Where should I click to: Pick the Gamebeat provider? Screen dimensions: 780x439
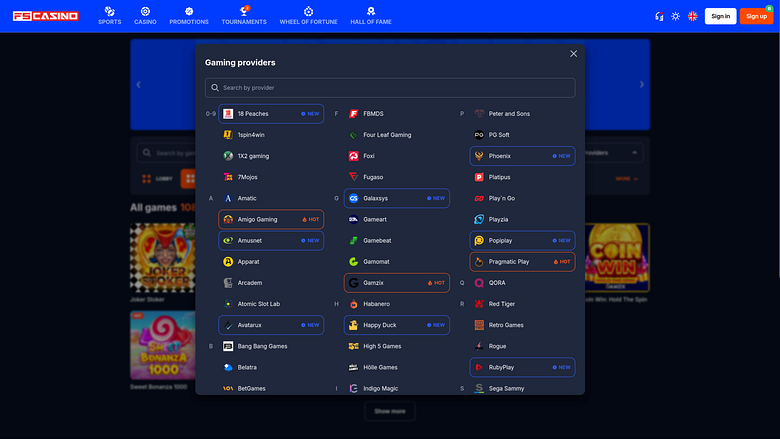point(396,241)
